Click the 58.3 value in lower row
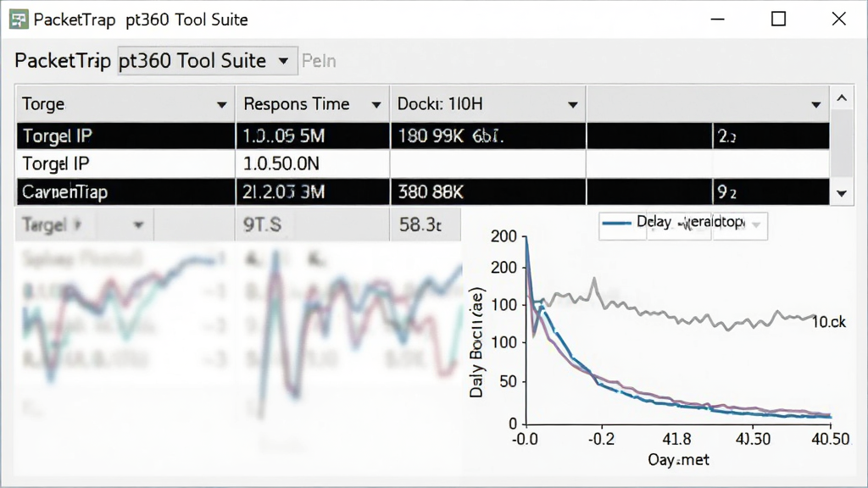Viewport: 868px width, 488px height. (420, 225)
